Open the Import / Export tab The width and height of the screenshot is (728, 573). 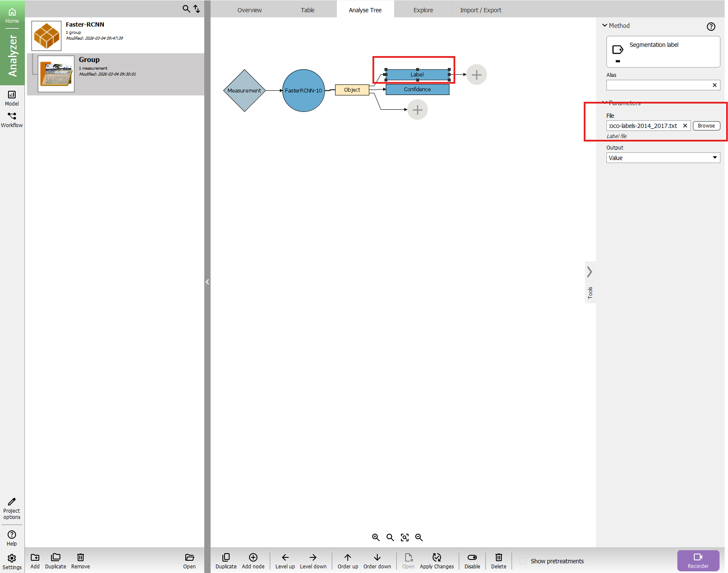[x=480, y=10]
